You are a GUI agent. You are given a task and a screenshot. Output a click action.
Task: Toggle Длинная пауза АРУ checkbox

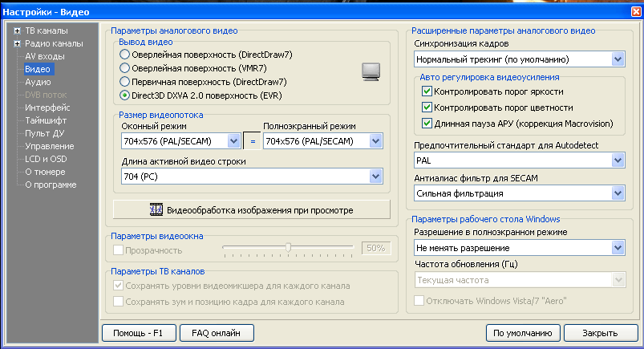427,124
